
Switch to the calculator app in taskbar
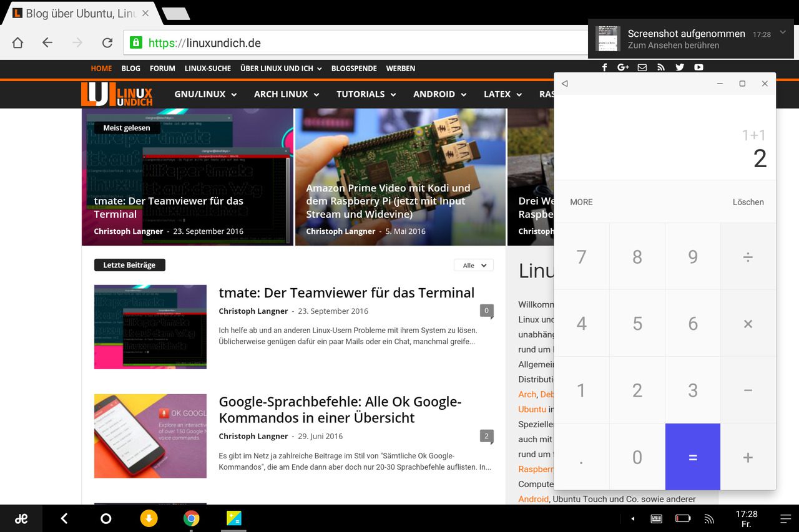coord(234,518)
